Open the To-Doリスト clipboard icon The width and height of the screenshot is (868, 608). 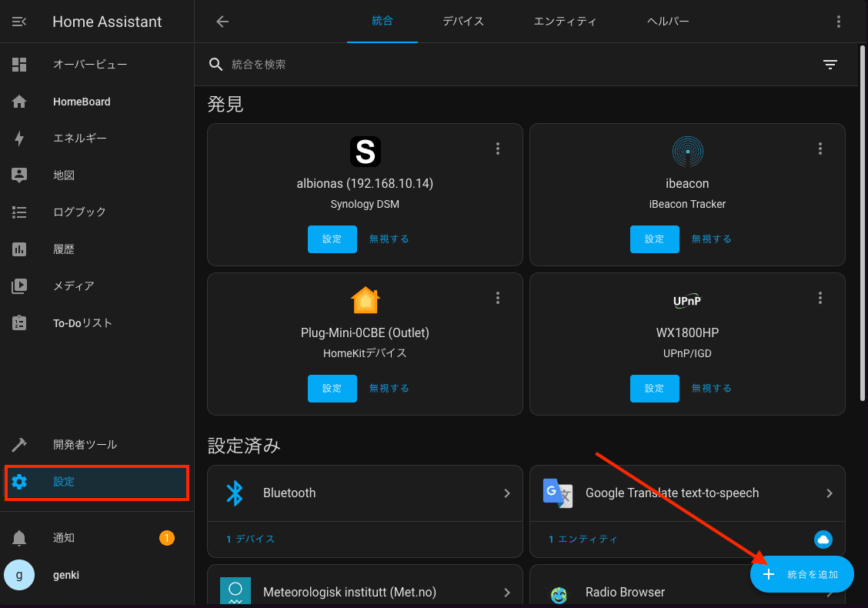19,323
